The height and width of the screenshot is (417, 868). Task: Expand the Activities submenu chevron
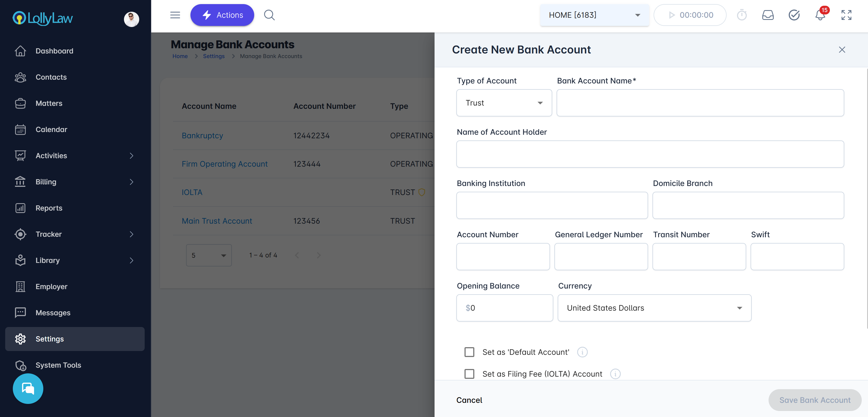[131, 156]
